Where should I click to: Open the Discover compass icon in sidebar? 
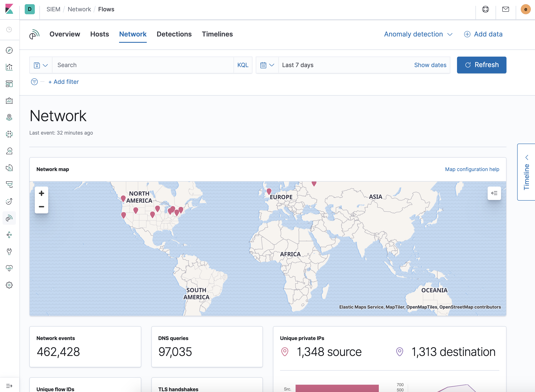coord(9,50)
